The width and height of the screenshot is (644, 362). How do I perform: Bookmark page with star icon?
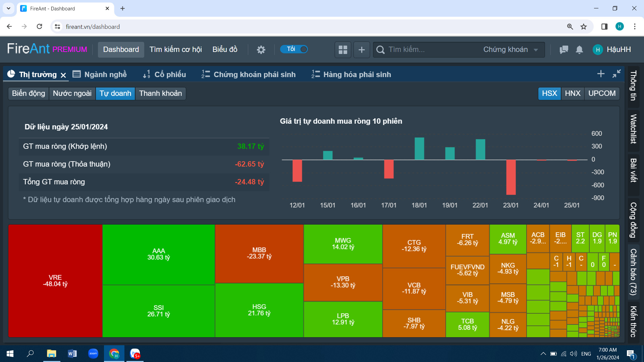pos(584,26)
